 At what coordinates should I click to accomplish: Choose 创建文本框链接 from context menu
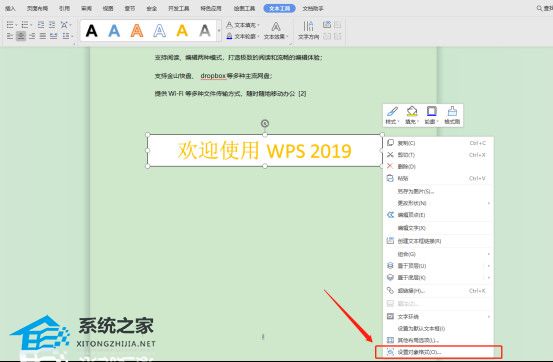(438, 241)
